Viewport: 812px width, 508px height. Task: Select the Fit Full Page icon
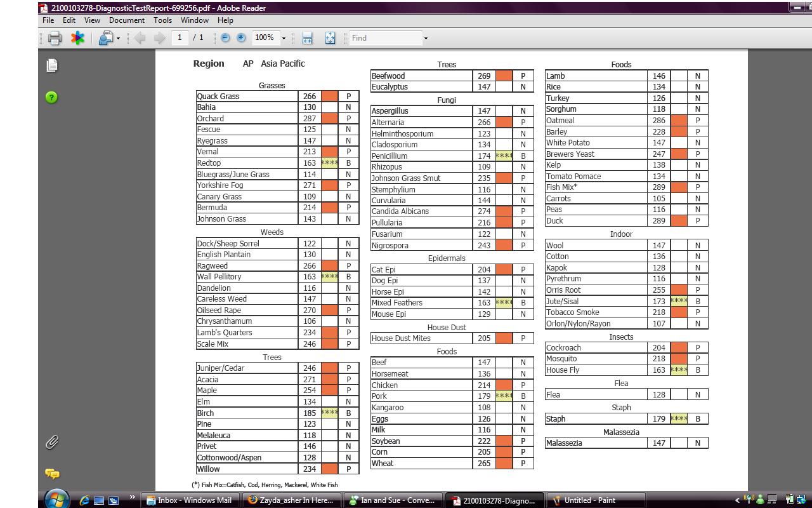point(330,38)
